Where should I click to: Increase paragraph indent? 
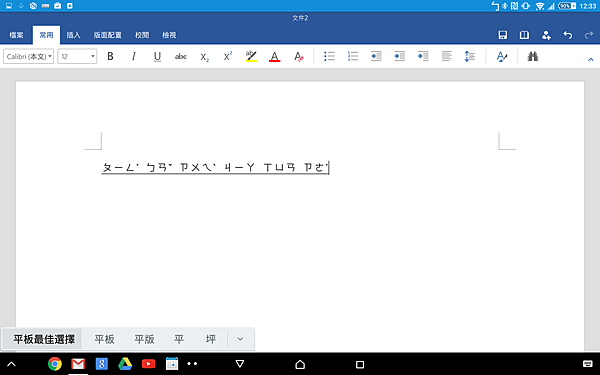[399, 56]
